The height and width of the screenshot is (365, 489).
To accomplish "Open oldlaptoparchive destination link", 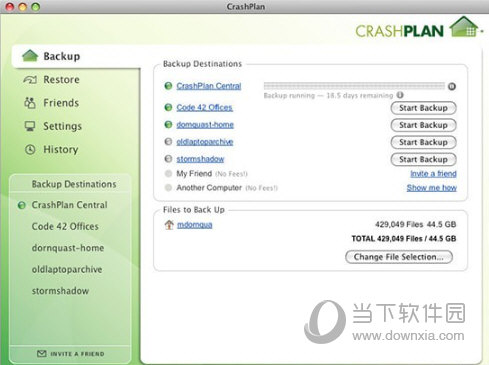I will click(205, 142).
